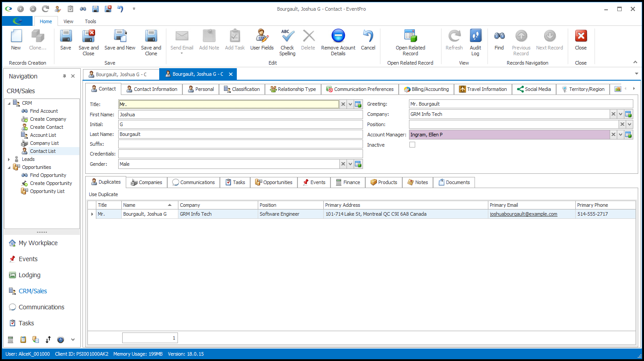Viewport: 644px width, 361px height.
Task: Open Account List in tree
Action: [x=43, y=135]
